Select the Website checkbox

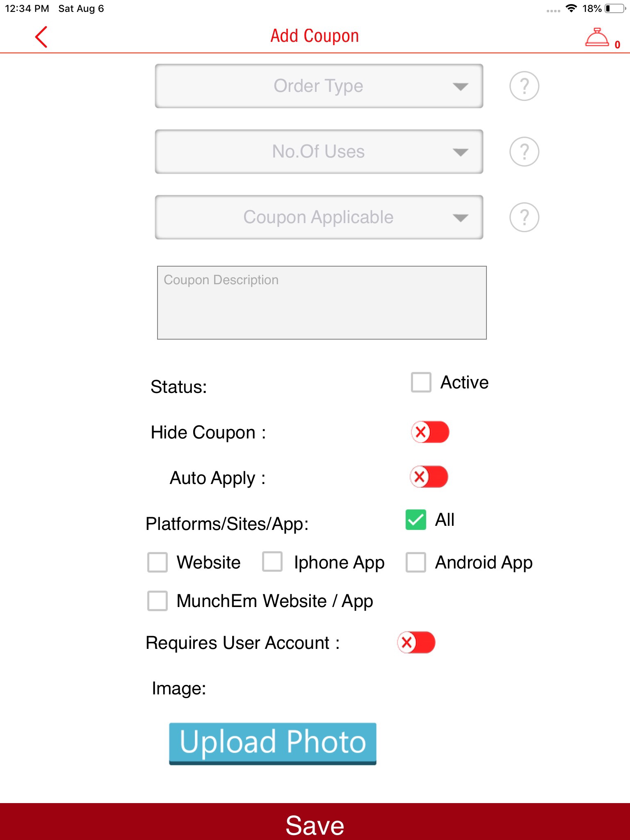tap(157, 562)
